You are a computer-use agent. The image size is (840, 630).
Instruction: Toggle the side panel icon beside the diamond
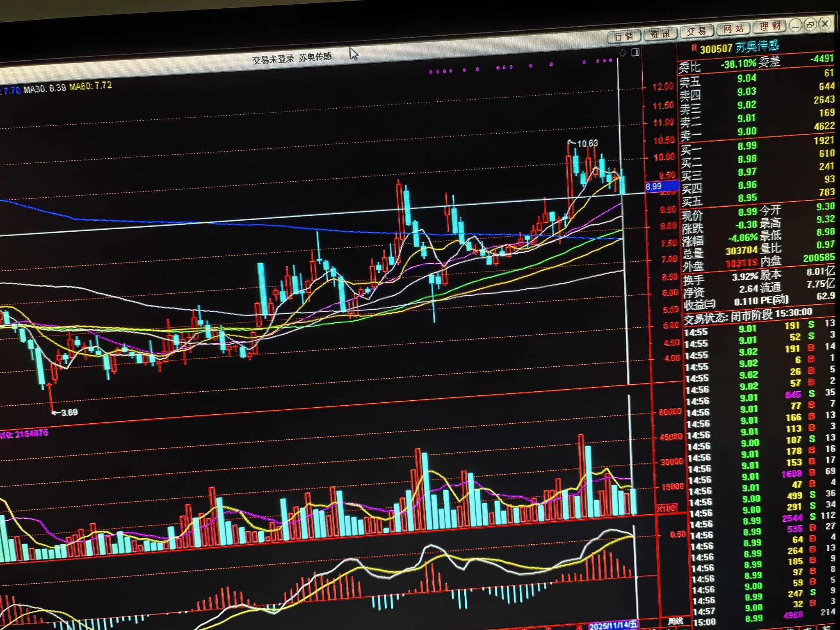(x=635, y=52)
